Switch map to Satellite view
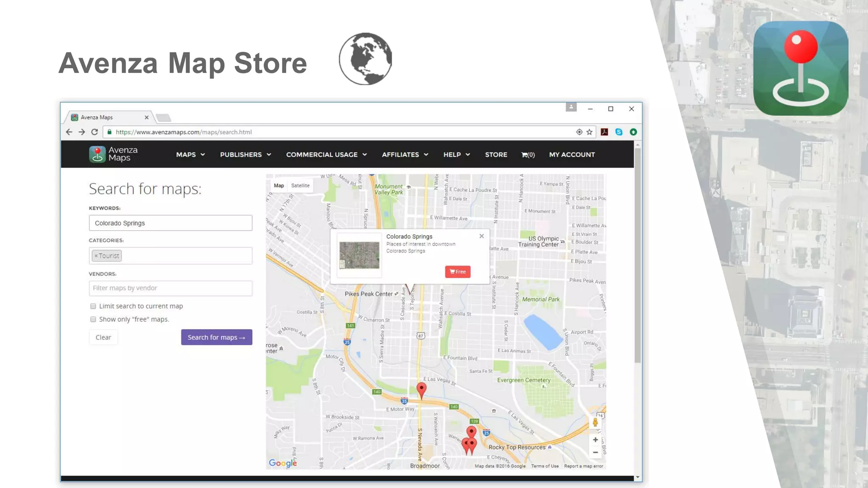The width and height of the screenshot is (868, 488). (x=300, y=186)
